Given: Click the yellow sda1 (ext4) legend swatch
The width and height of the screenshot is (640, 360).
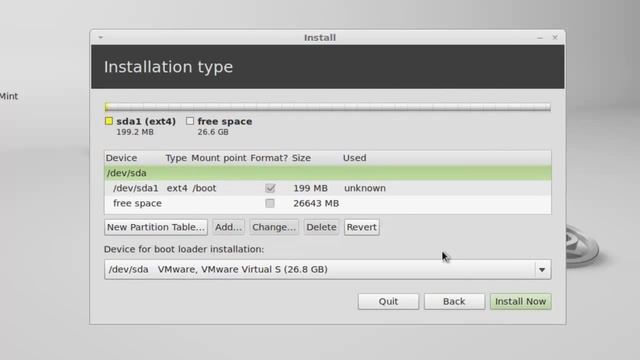Looking at the screenshot, I should click(109, 121).
